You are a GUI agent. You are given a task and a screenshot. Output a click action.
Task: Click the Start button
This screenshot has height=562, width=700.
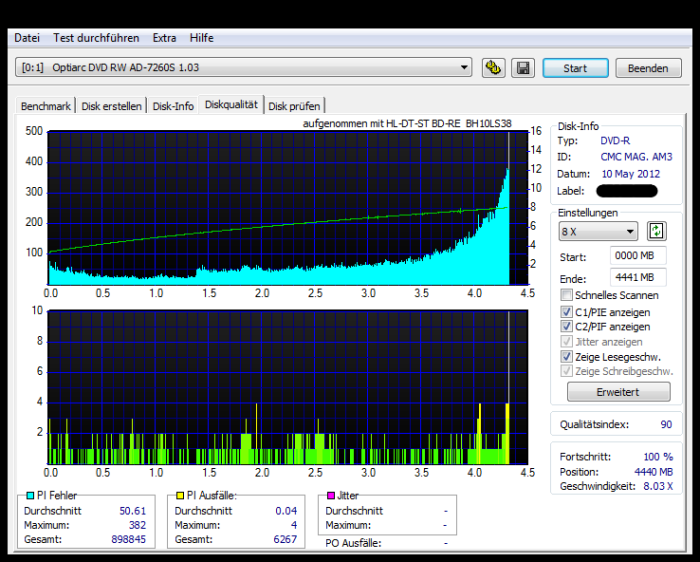click(x=575, y=68)
